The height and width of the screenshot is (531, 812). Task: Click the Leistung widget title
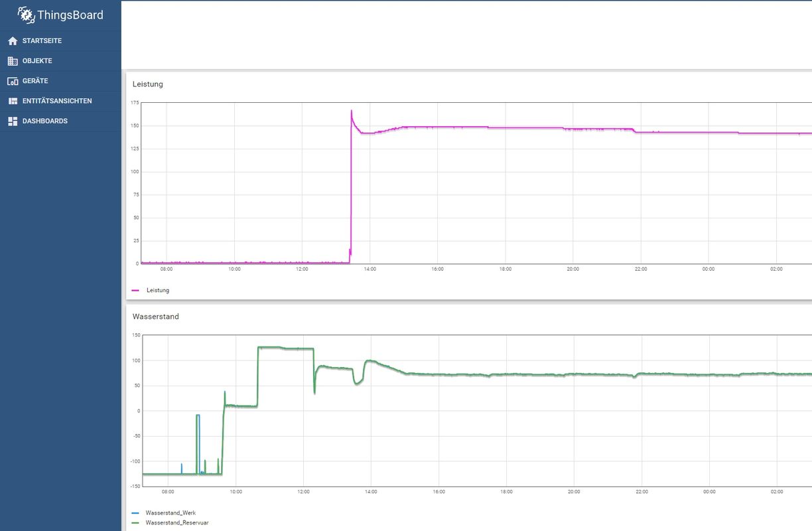pos(148,84)
